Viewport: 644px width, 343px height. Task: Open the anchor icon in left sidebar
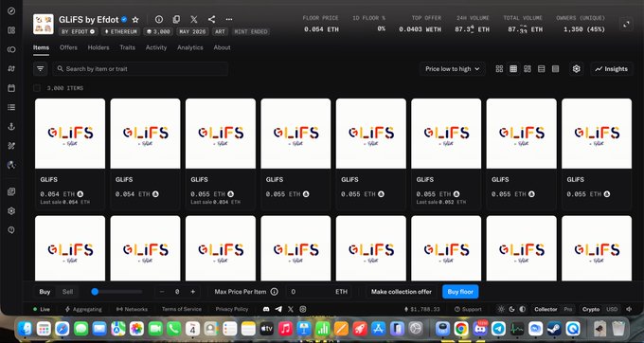point(11,127)
